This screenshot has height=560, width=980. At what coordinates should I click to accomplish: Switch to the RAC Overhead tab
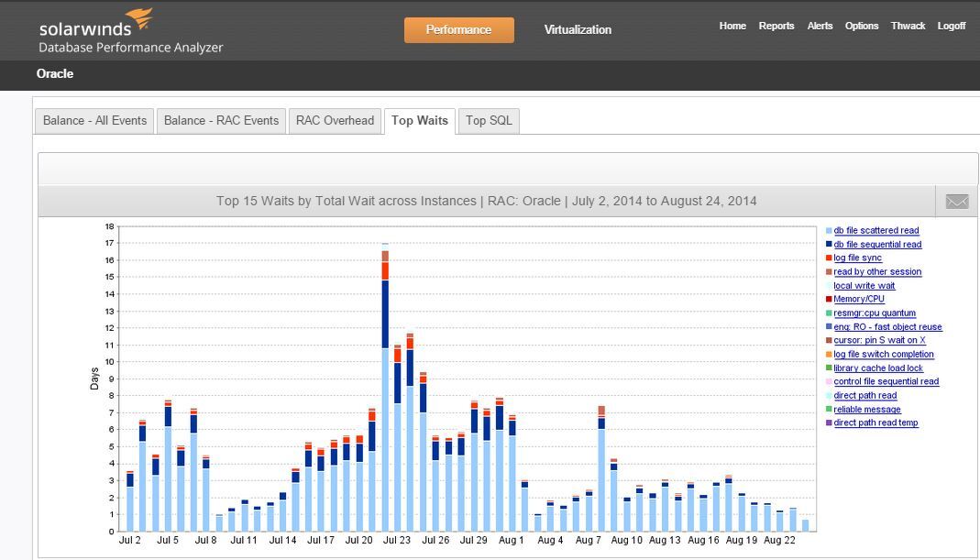(x=335, y=120)
